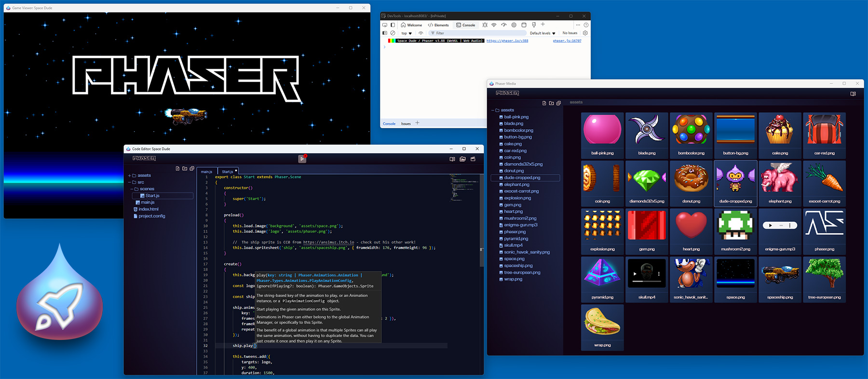Play the skull.mp4 video thumbnail

(634, 273)
